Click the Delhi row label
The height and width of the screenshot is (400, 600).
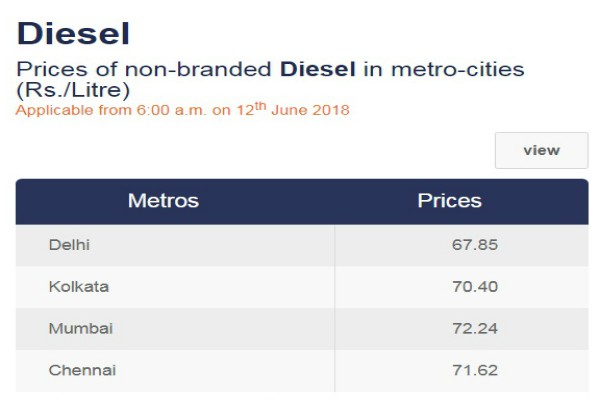[x=69, y=245]
